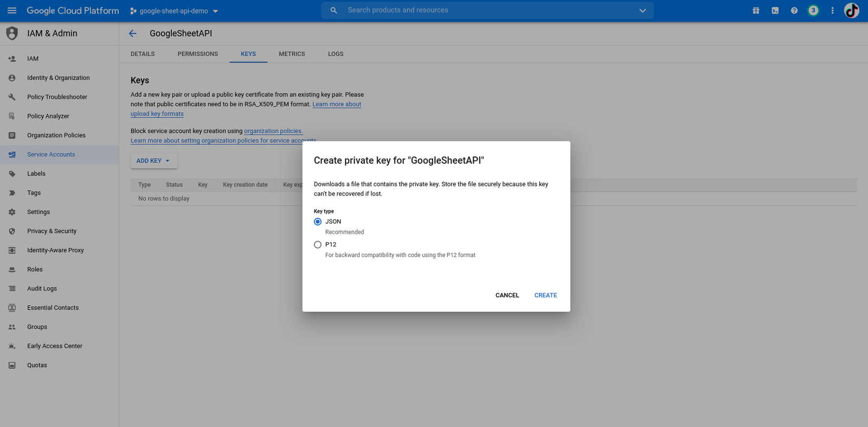The image size is (868, 427).
Task: Click the Settings gear icon
Action: (12, 212)
